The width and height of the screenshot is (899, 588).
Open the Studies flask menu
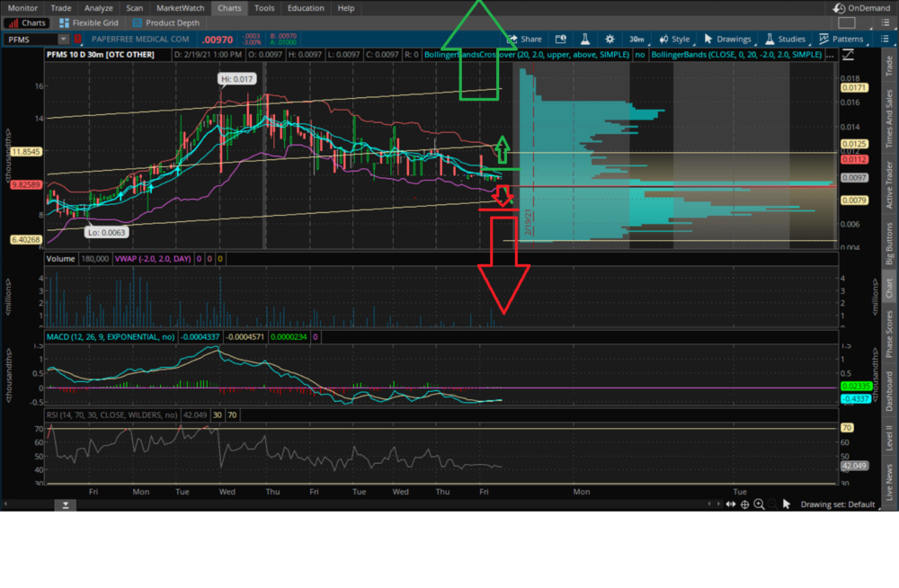tap(785, 39)
